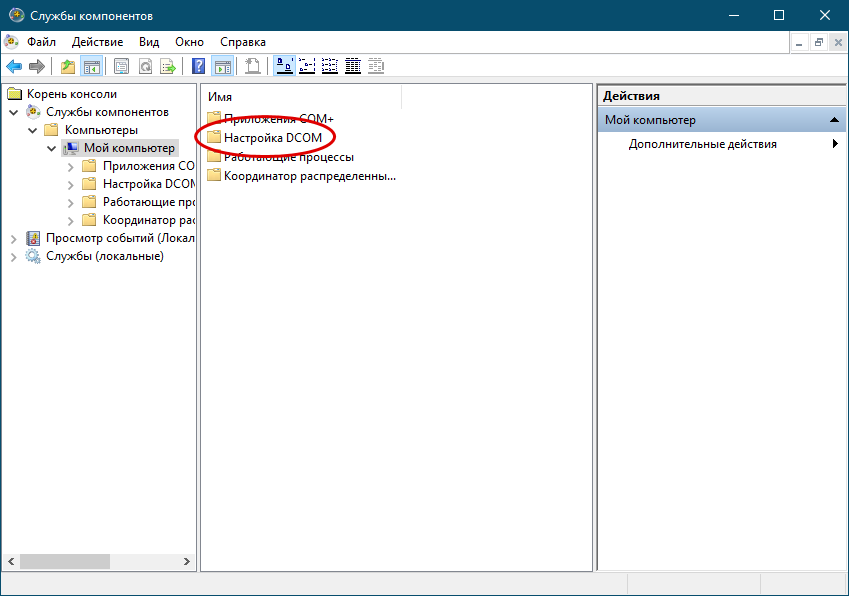Toggle the Show/Hide Action Pane button

click(222, 66)
